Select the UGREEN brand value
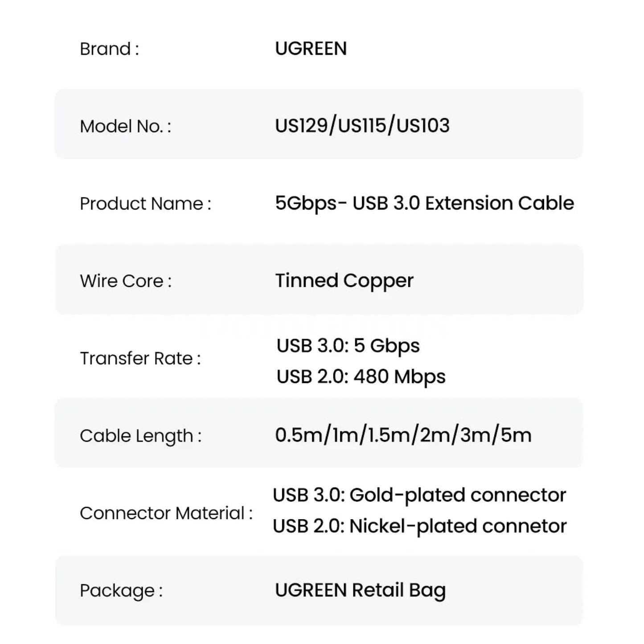644x644 pixels. click(311, 49)
